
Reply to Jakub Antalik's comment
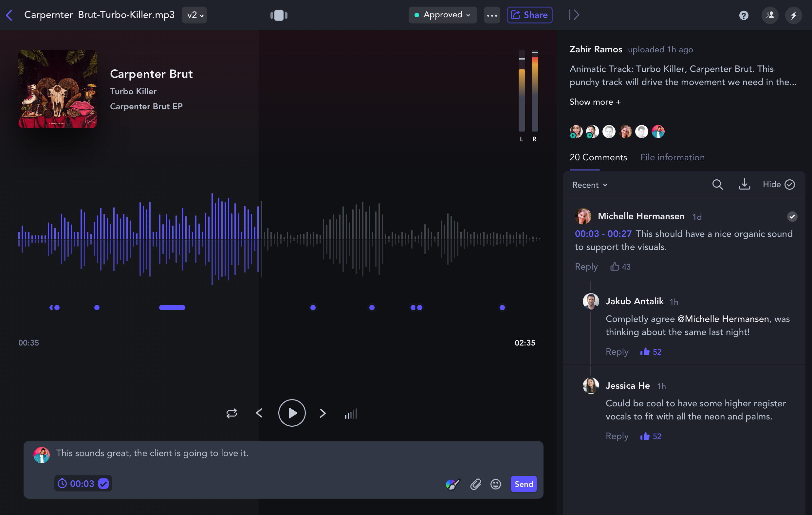click(x=617, y=351)
